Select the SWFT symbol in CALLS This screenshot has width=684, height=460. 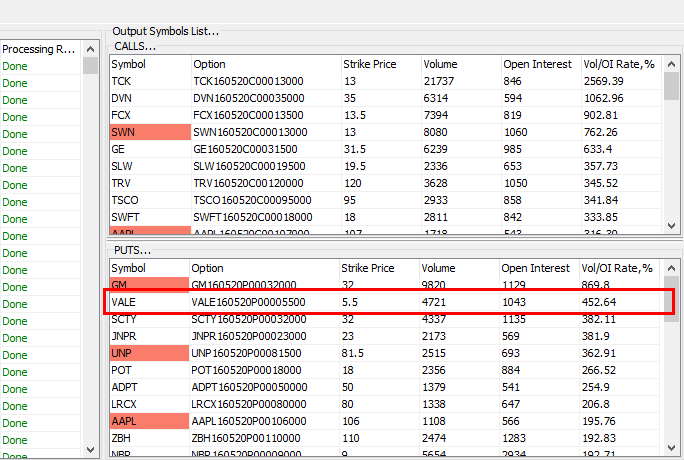point(125,217)
